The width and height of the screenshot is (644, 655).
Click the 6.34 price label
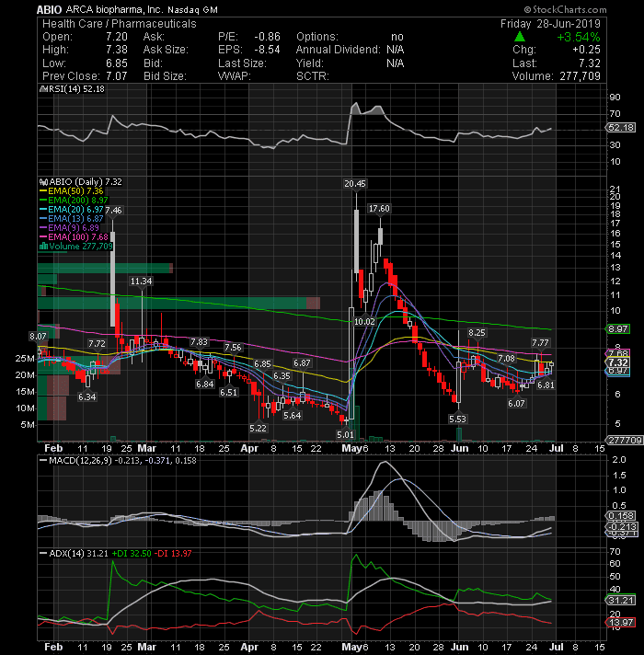click(x=86, y=396)
